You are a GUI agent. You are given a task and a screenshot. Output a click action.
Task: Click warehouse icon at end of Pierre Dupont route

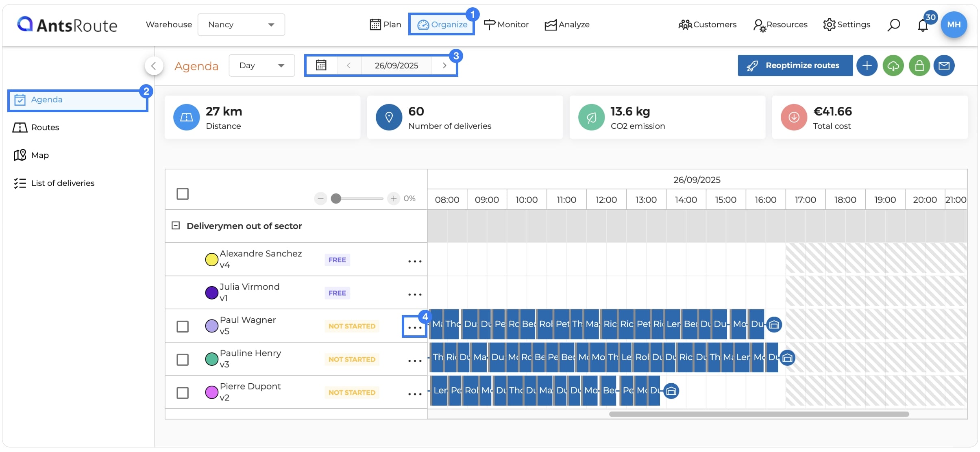point(671,391)
